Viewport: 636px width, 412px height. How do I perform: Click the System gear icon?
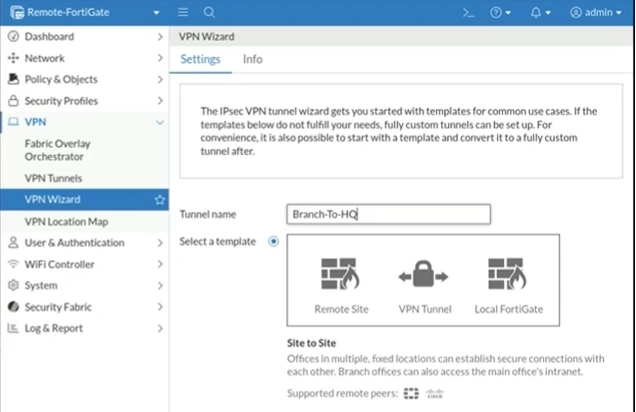point(13,285)
